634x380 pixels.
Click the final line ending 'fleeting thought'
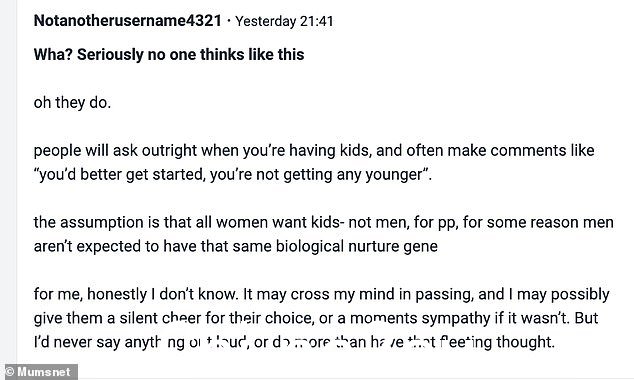294,342
